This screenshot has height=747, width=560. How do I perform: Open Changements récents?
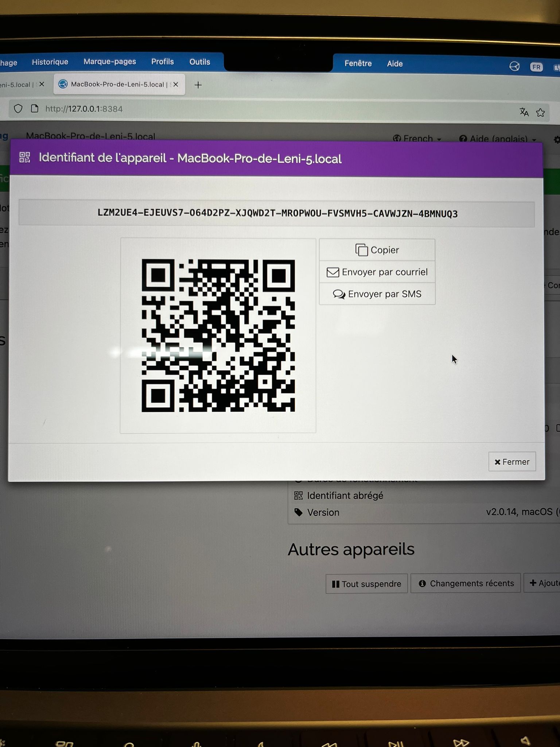(466, 583)
